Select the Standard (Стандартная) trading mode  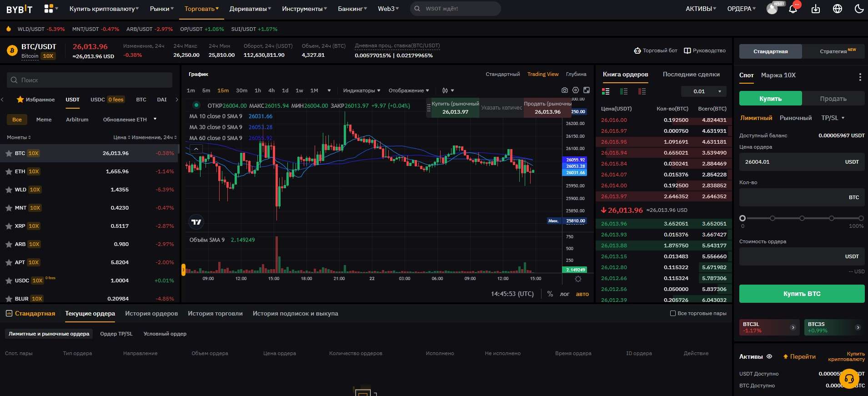770,51
